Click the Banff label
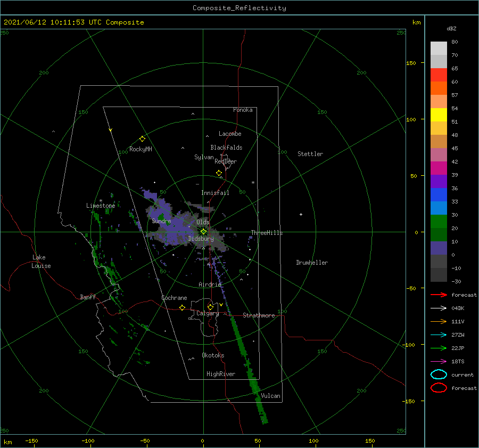The width and height of the screenshot is (479, 448). (x=88, y=297)
